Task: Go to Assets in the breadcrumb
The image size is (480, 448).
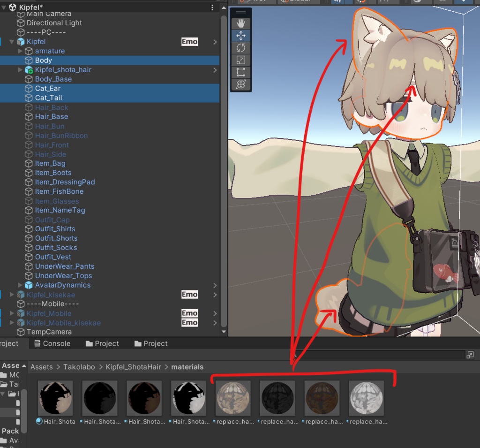Action: tap(42, 367)
